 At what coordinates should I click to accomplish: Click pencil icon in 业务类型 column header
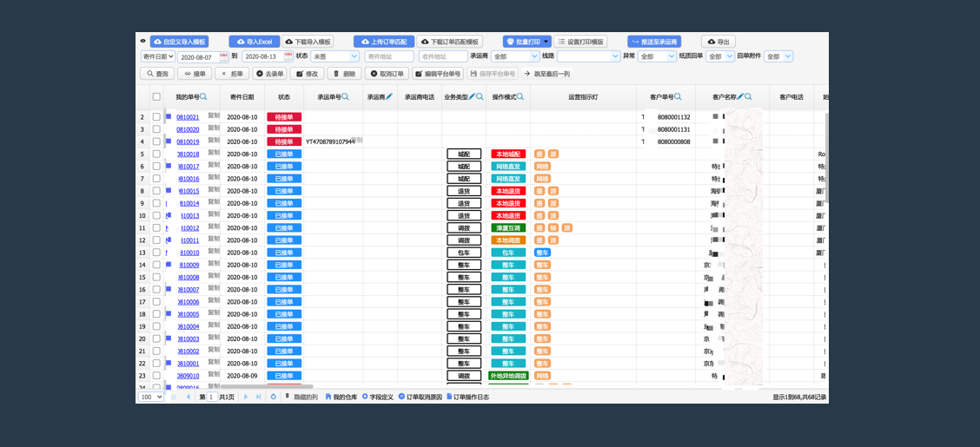click(x=472, y=96)
